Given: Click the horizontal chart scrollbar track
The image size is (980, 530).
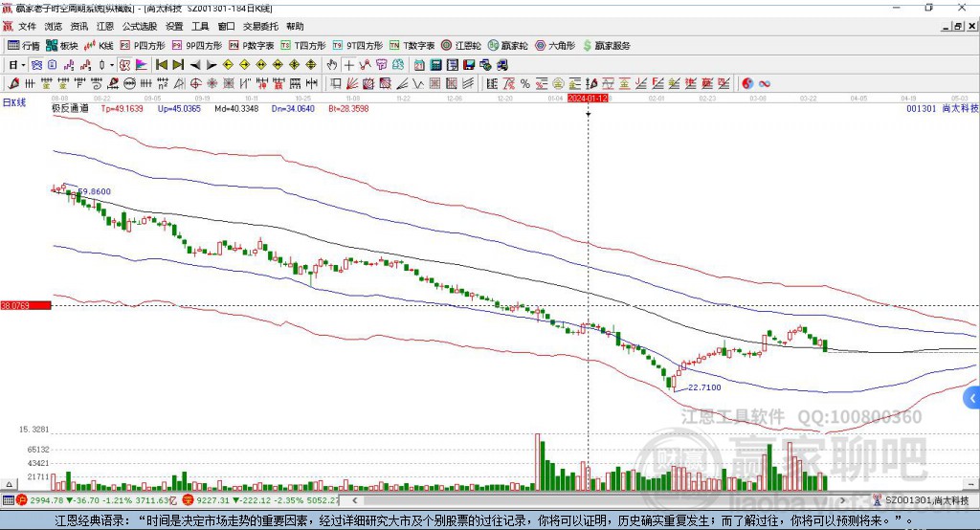Looking at the screenshot, I should (598, 500).
